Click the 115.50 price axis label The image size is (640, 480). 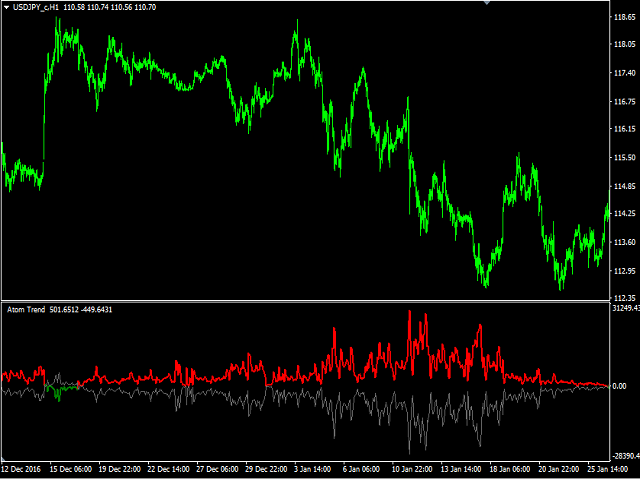(x=625, y=157)
